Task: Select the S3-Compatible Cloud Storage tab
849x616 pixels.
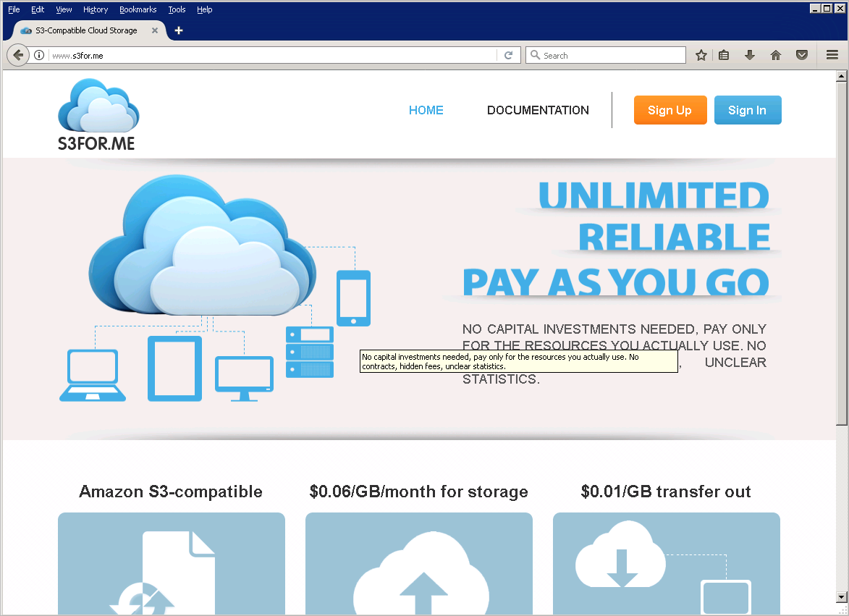Action: click(87, 30)
